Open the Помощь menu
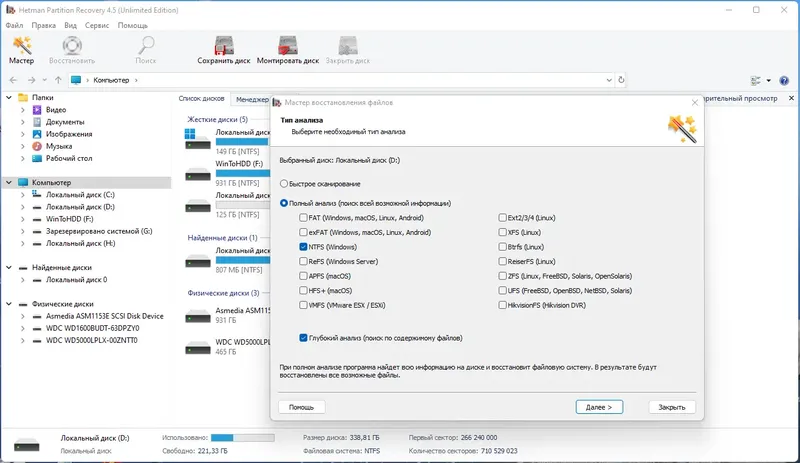Viewport: 800px width, 463px height. click(x=133, y=25)
